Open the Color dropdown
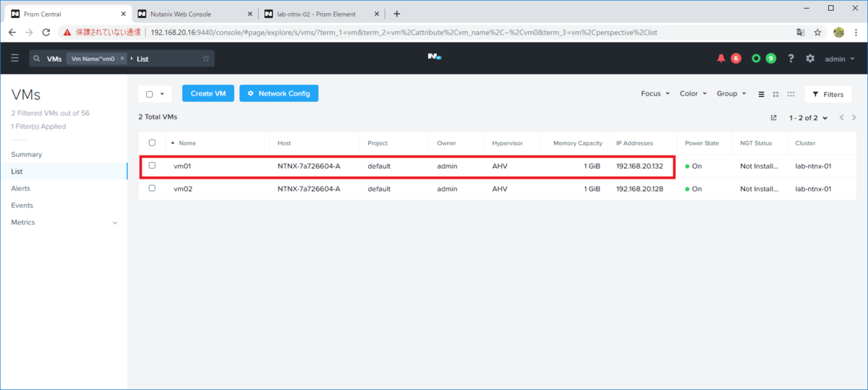 (694, 94)
